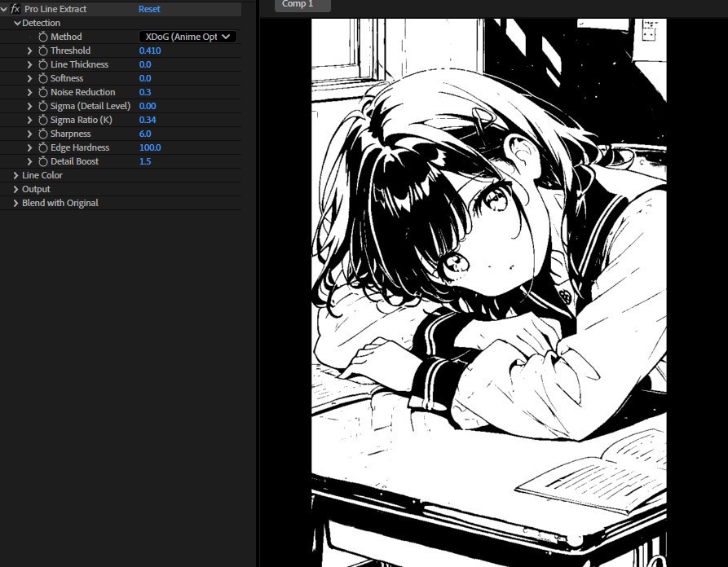Screen dimensions: 728x567
Task: Reset the Pro Line Extract effect
Action: click(x=149, y=9)
